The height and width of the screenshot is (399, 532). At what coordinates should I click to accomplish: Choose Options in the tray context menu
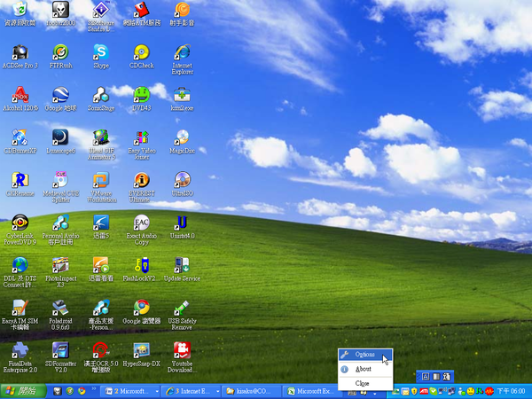click(365, 355)
